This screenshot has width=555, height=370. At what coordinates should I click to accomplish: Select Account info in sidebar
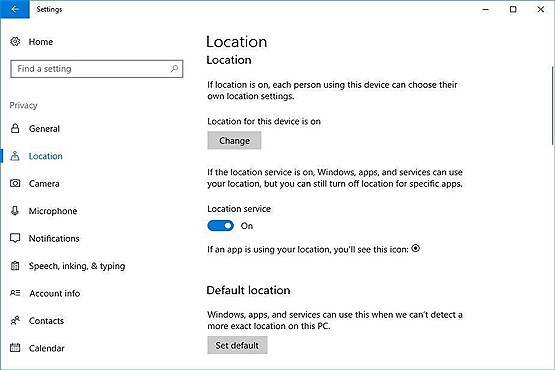tap(55, 293)
